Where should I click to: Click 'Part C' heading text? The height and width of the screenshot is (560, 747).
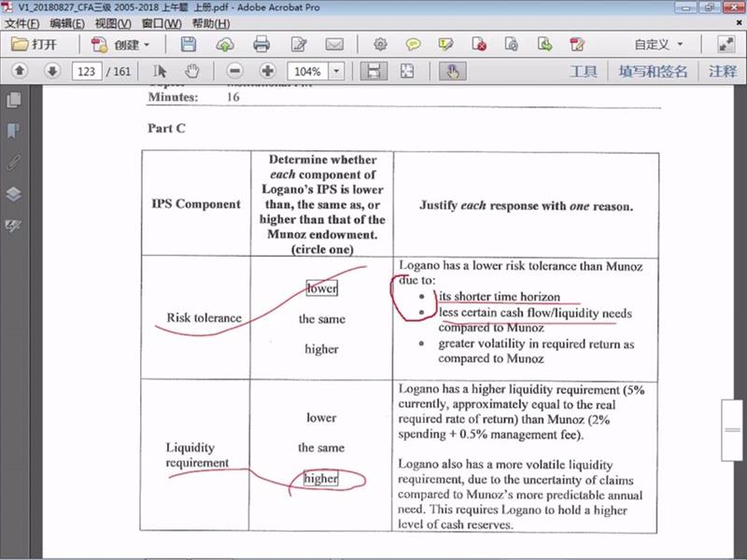[167, 129]
